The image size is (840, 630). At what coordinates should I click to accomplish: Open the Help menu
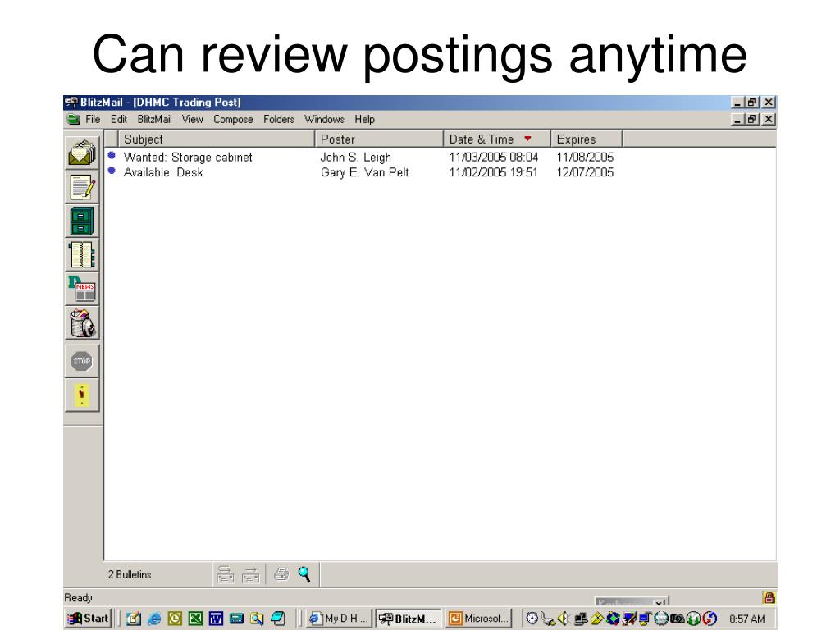click(x=365, y=120)
